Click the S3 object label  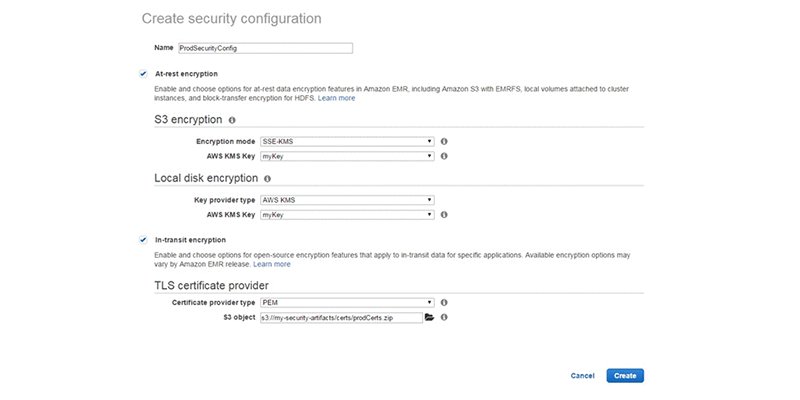click(239, 317)
